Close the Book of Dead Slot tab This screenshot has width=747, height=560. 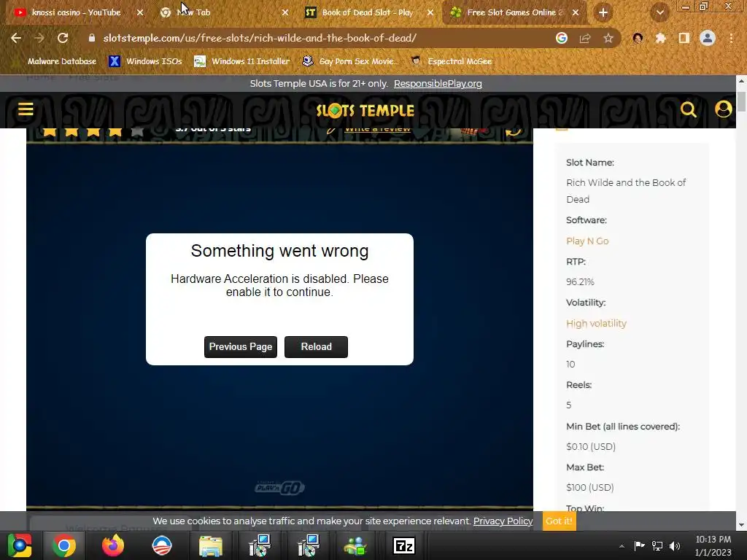tap(430, 13)
